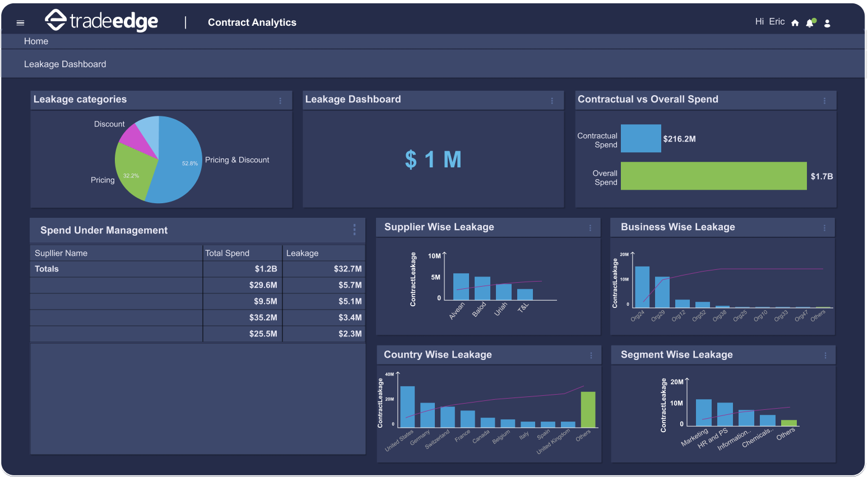Open the hamburger navigation menu
Screen dimensions: 868x477
20,23
